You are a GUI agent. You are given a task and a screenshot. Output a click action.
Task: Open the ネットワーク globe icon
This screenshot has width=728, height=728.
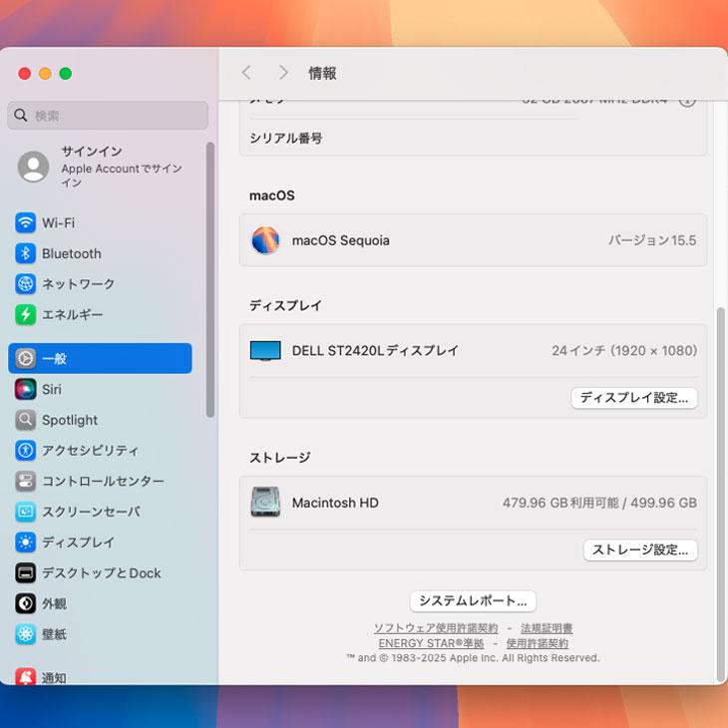click(x=26, y=284)
